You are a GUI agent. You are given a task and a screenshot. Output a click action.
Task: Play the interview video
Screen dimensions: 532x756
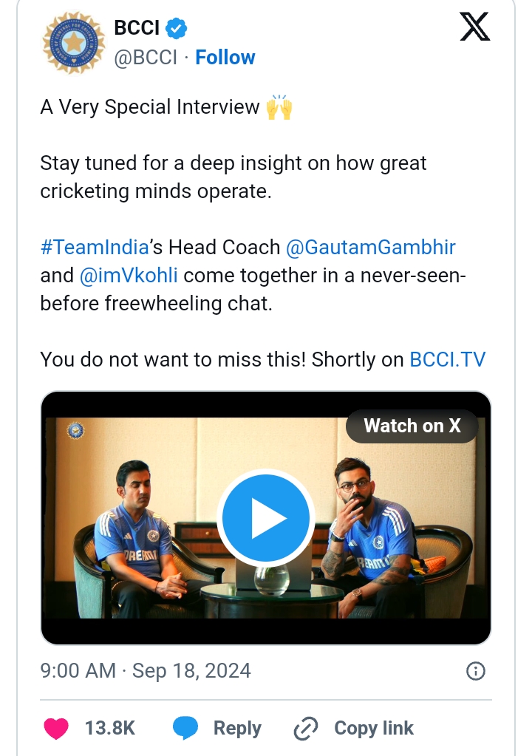coord(266,518)
